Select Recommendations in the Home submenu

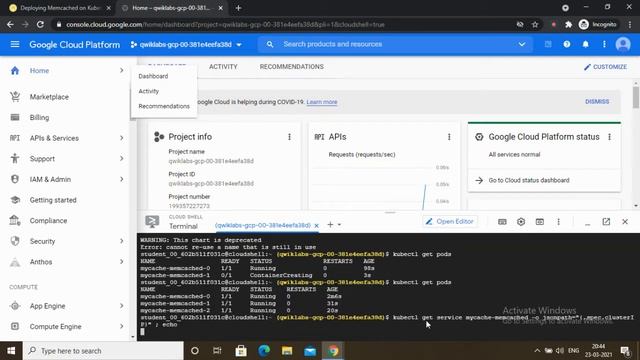[164, 106]
